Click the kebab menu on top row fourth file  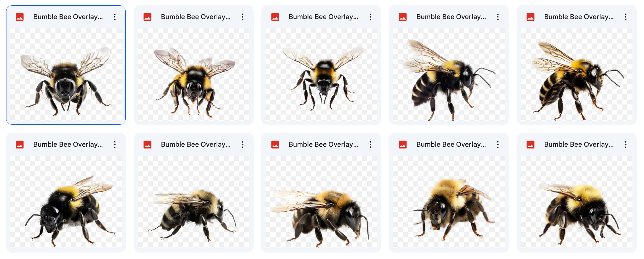pos(498,17)
